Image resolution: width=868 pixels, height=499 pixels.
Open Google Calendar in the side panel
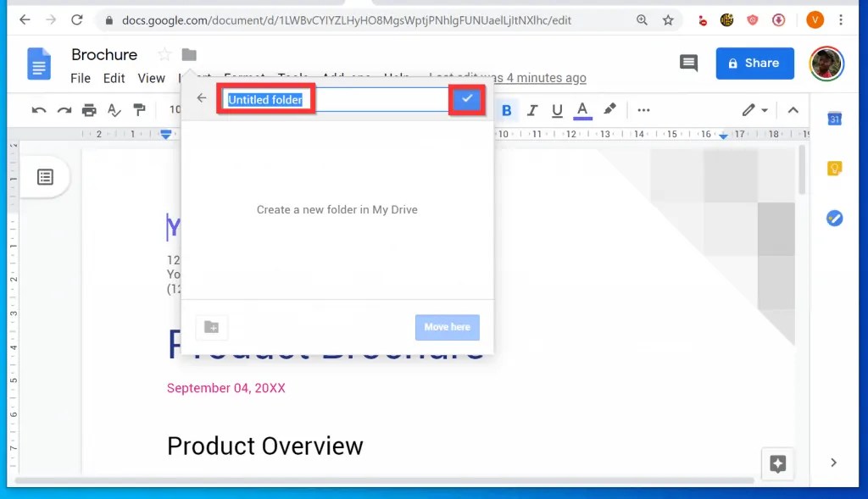(834, 119)
